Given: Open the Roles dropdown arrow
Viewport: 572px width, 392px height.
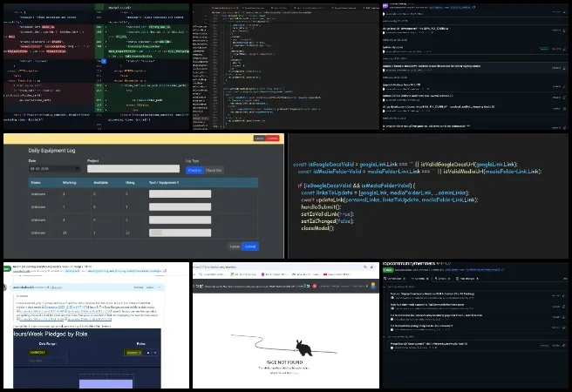Looking at the screenshot, I should (x=155, y=353).
